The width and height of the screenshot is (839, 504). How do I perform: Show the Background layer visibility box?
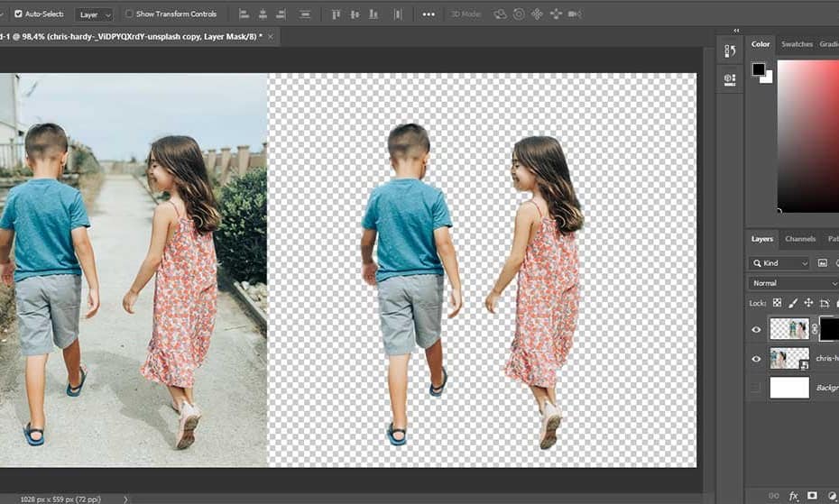coord(756,388)
